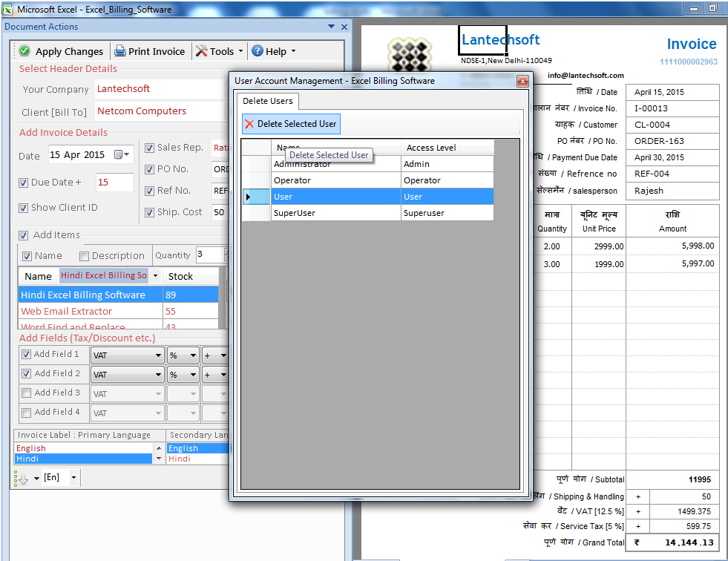Close the User Account Management dialog
This screenshot has height=561, width=728.
pos(522,82)
